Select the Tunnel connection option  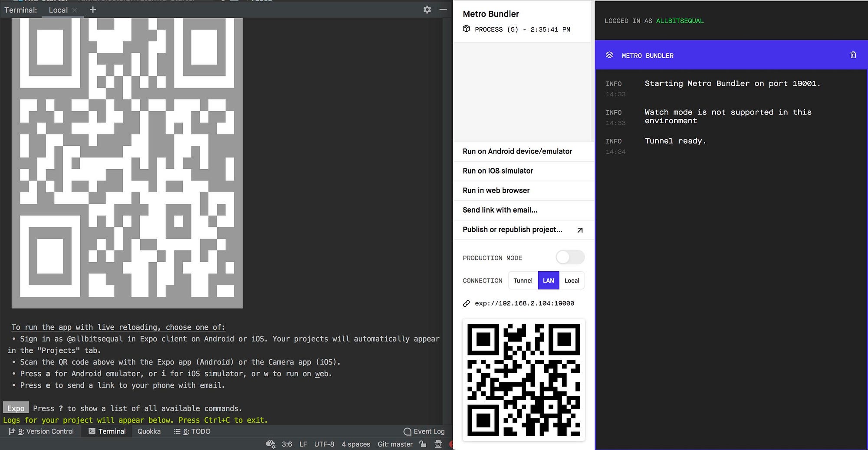pos(523,281)
